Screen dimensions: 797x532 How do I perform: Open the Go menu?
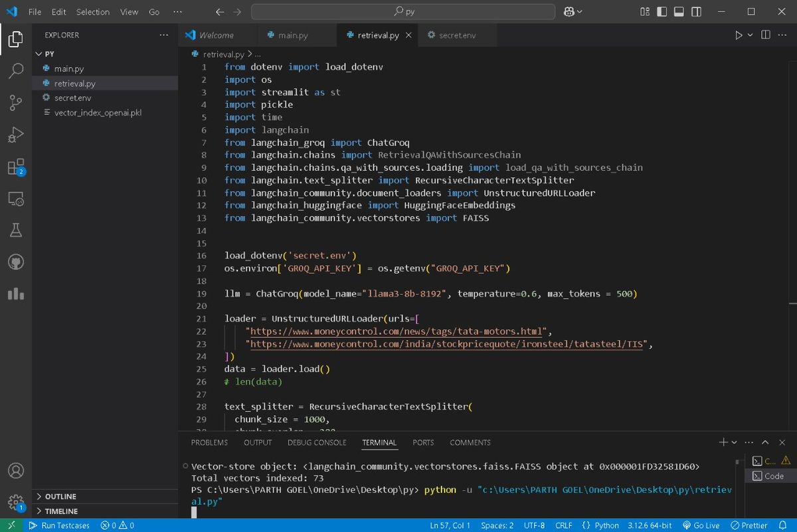click(x=154, y=12)
